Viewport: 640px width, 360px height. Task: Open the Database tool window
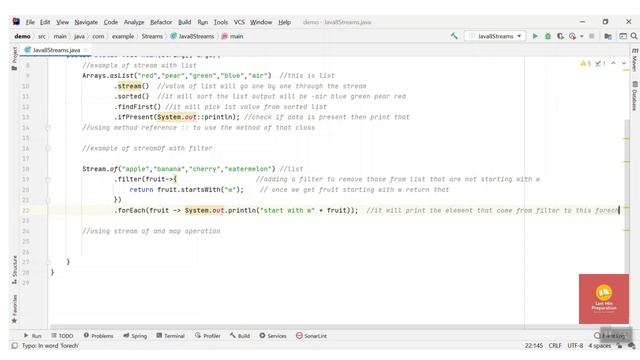(x=635, y=96)
